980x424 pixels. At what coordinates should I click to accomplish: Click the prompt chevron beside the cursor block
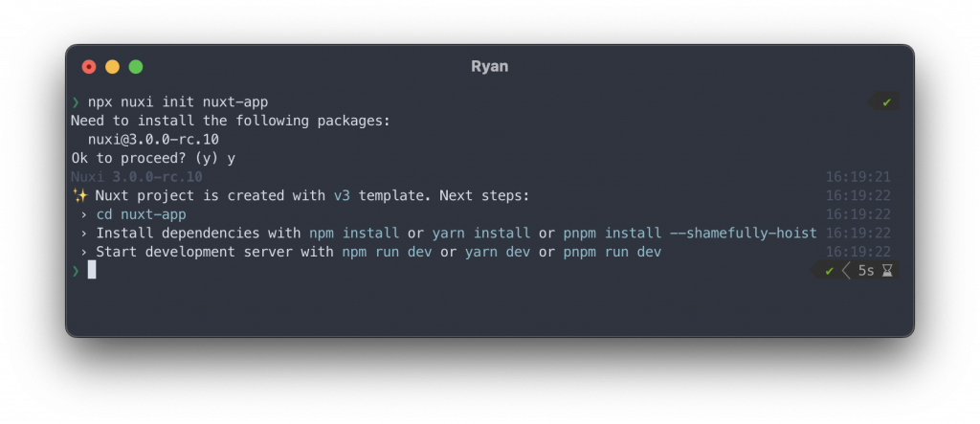tap(76, 271)
